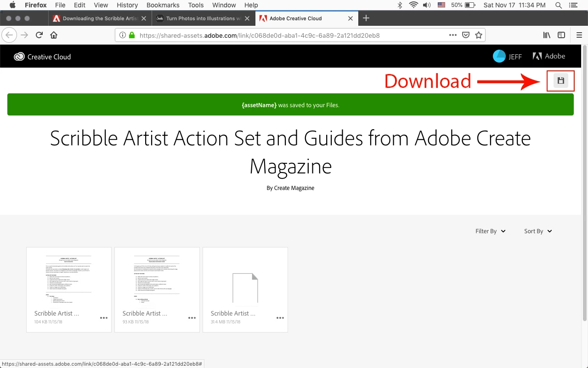This screenshot has height=368, width=588.
Task: Expand the Sort By dropdown
Action: pos(538,231)
